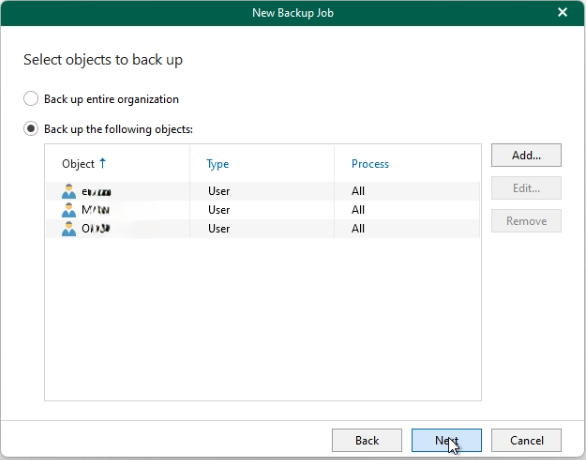
Task: Click Type cell 'User' in third row
Action: [x=219, y=228]
